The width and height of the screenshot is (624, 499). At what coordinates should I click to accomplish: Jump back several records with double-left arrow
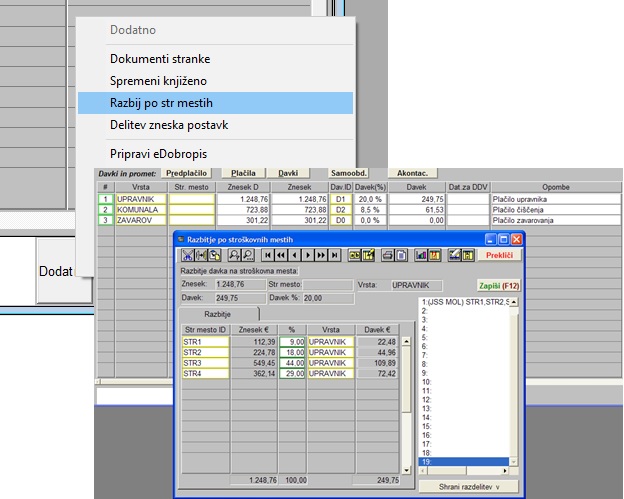281,255
